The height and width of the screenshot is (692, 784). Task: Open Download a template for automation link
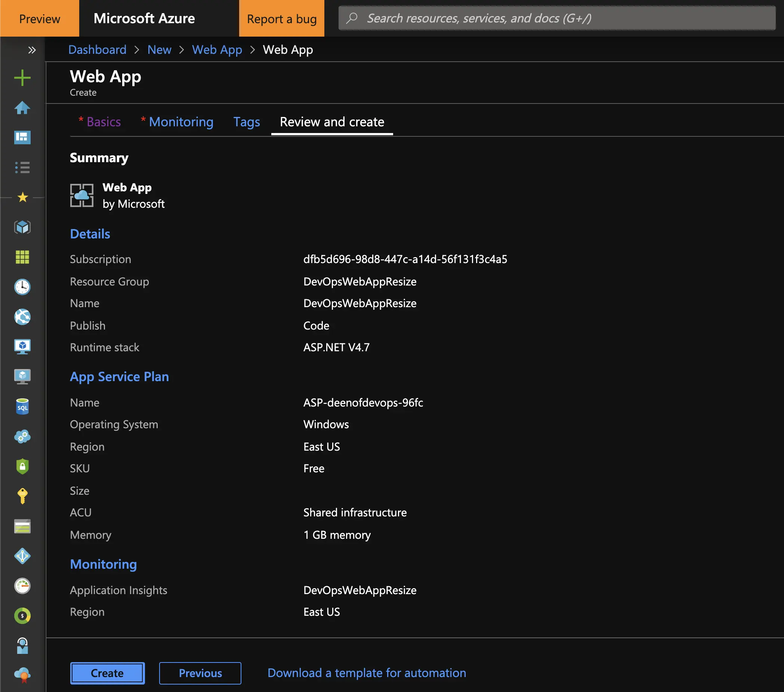click(367, 673)
